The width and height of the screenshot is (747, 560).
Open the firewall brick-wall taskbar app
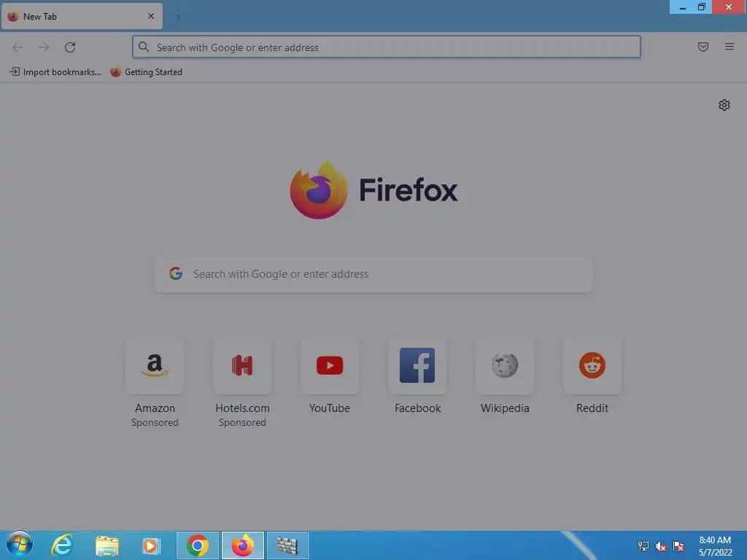[x=287, y=545]
